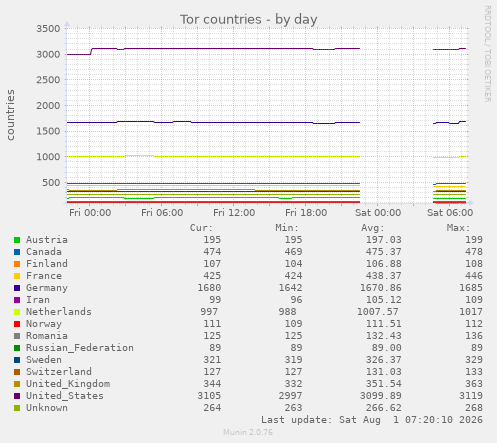
Task: Click the 'Canada' legend label
Action: click(x=44, y=252)
